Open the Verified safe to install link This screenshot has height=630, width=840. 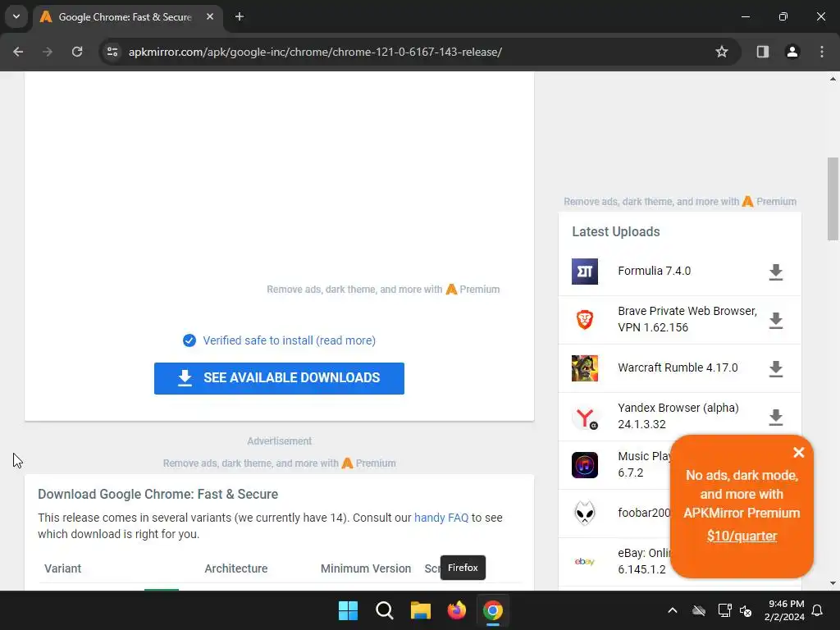coord(290,340)
